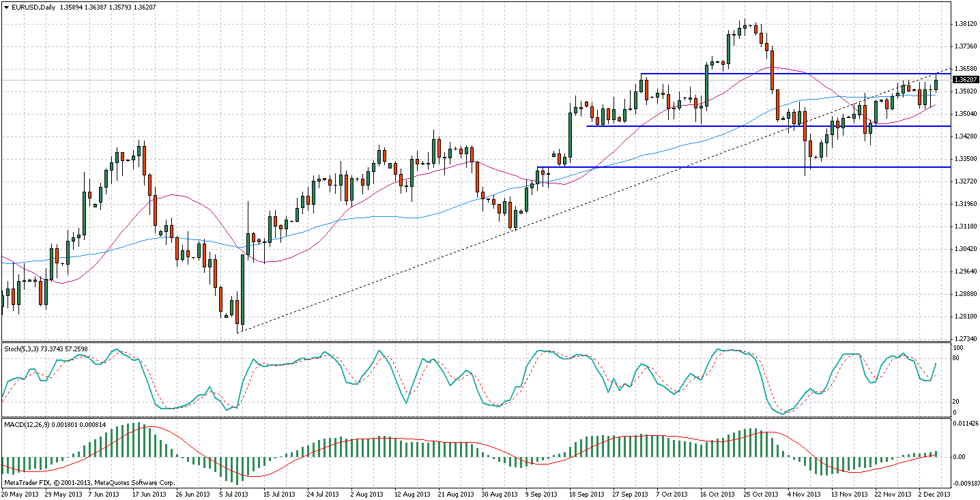Click the 1.35040 price axis label
This screenshot has width=980, height=500.
coord(964,114)
